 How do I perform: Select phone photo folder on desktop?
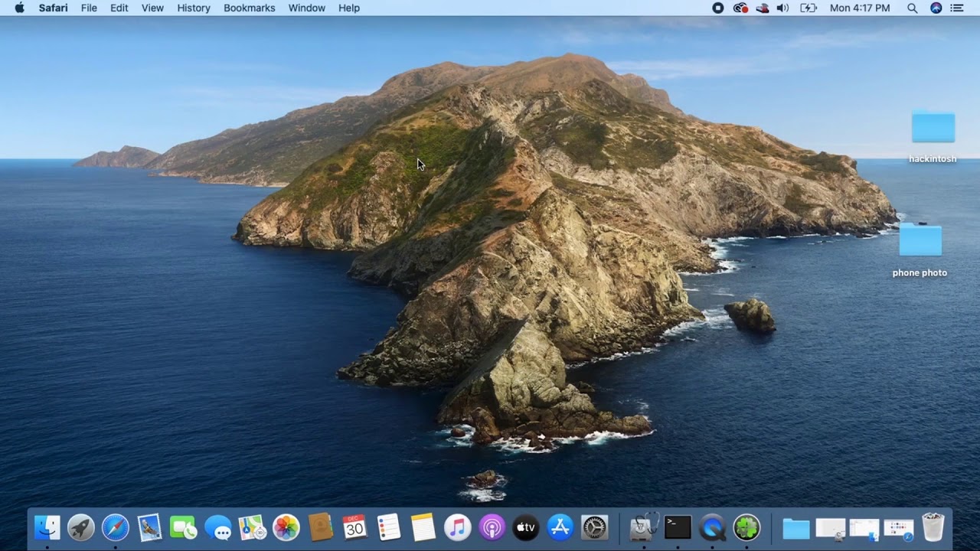(920, 249)
